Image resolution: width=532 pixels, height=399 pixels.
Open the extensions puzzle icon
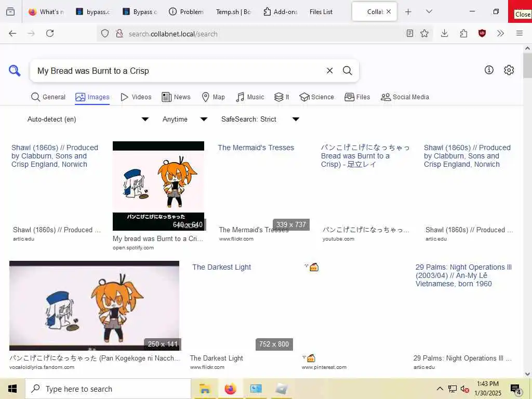coord(463,33)
